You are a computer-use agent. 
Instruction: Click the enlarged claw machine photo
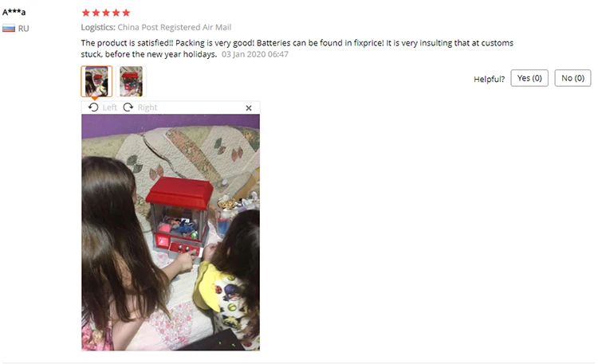pyautogui.click(x=171, y=233)
